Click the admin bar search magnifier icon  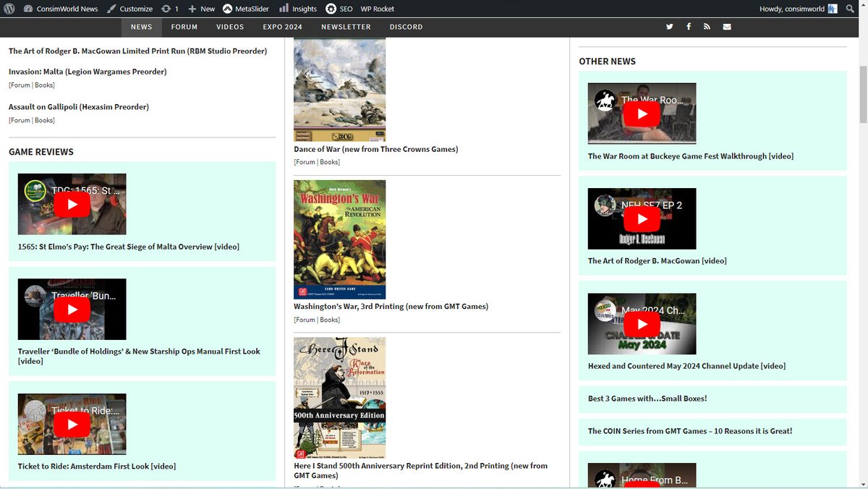click(851, 9)
